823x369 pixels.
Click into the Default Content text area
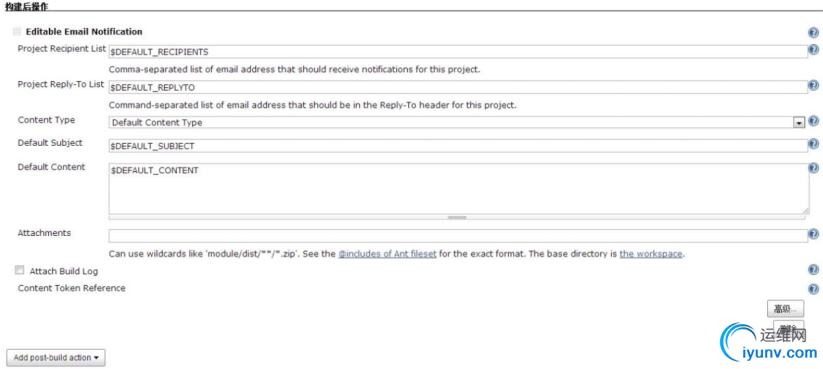tap(459, 188)
